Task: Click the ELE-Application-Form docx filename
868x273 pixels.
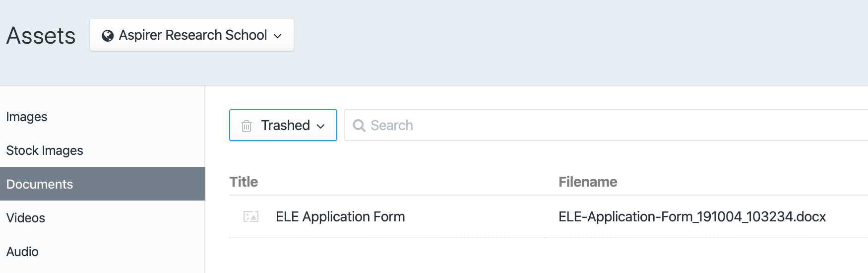Action: click(x=692, y=216)
